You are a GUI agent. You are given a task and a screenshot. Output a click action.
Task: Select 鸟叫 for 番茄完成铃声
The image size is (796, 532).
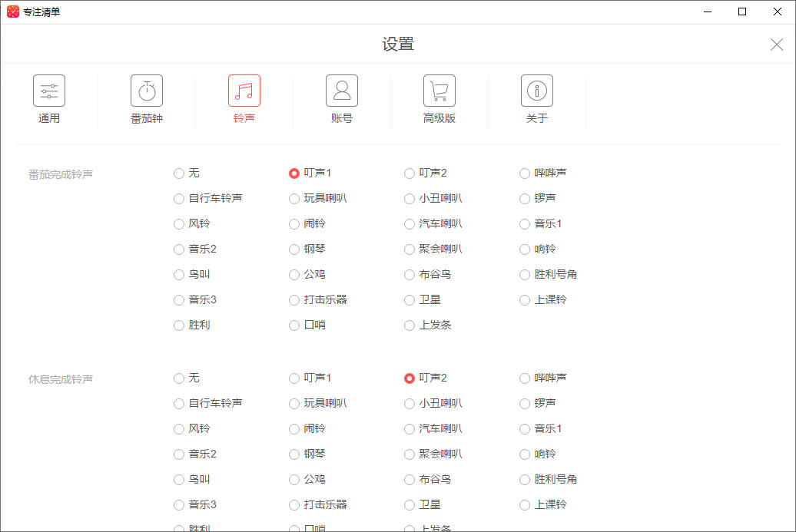[179, 275]
